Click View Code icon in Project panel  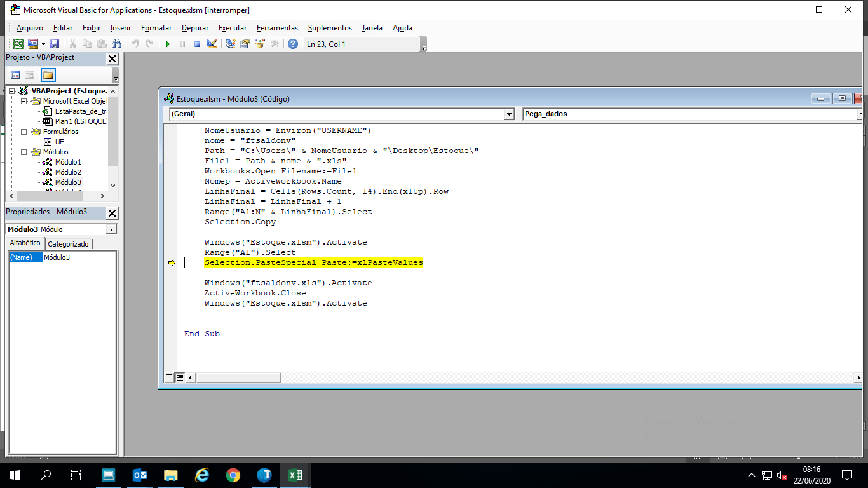[15, 75]
